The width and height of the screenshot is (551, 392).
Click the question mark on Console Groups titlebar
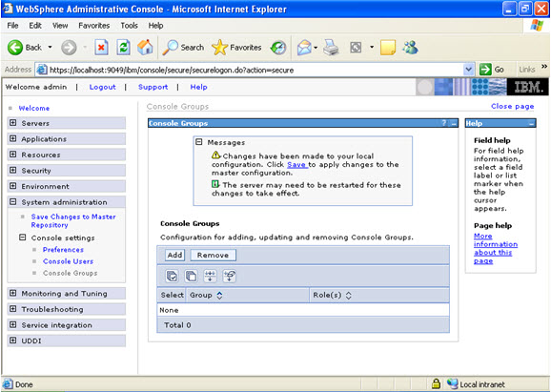pos(444,123)
